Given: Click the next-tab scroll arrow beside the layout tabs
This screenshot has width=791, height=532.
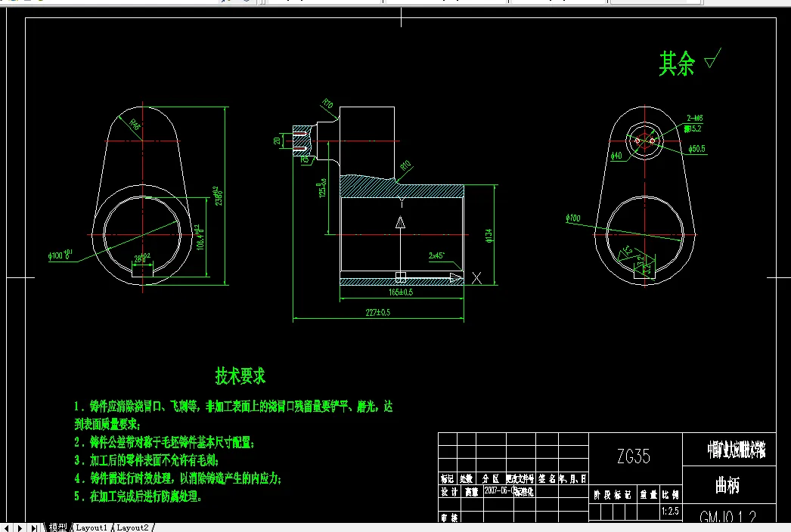Looking at the screenshot, I should click(x=20, y=527).
